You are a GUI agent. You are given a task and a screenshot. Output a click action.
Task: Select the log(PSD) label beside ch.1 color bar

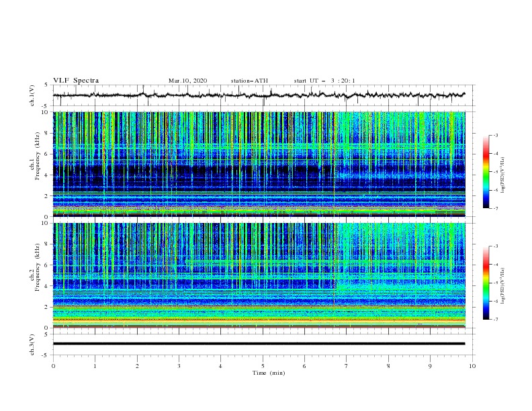pos(503,175)
